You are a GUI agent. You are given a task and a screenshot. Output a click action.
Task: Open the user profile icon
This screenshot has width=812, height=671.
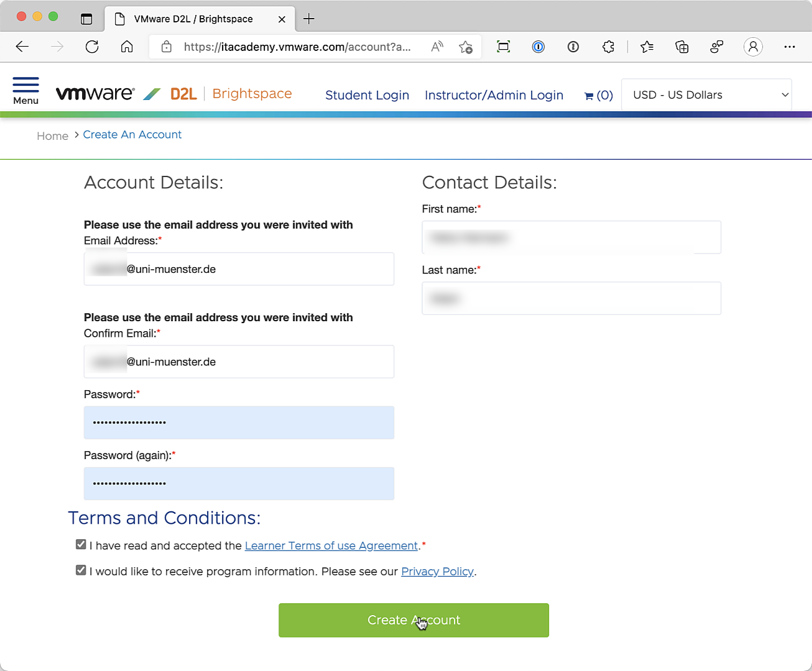(753, 47)
